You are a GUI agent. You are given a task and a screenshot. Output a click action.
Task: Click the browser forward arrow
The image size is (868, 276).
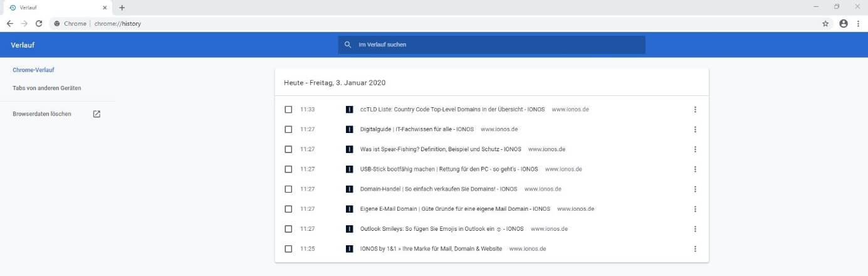(x=24, y=23)
